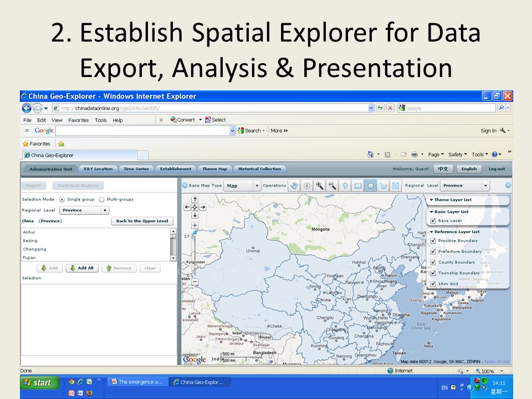Switch to the Historical Collection tab

[259, 168]
